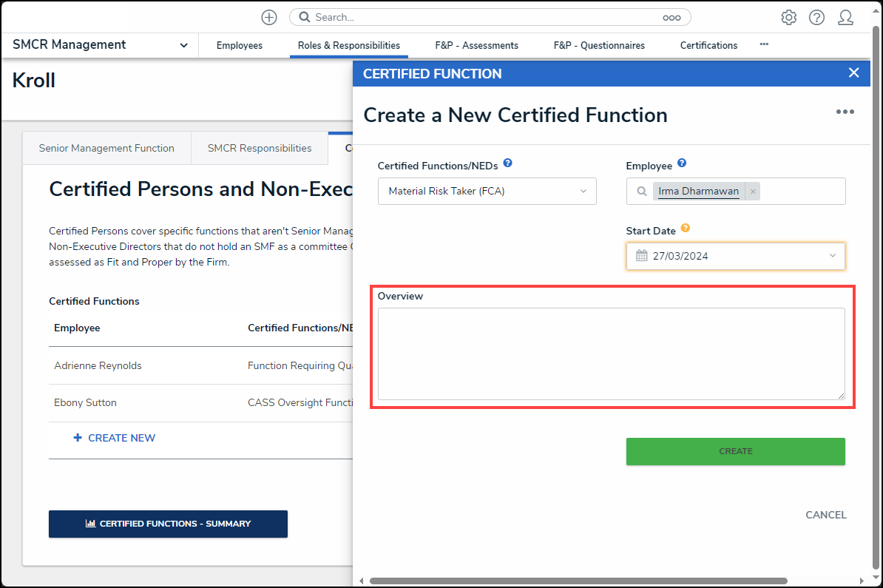Click inside the Overview text area

(611, 354)
